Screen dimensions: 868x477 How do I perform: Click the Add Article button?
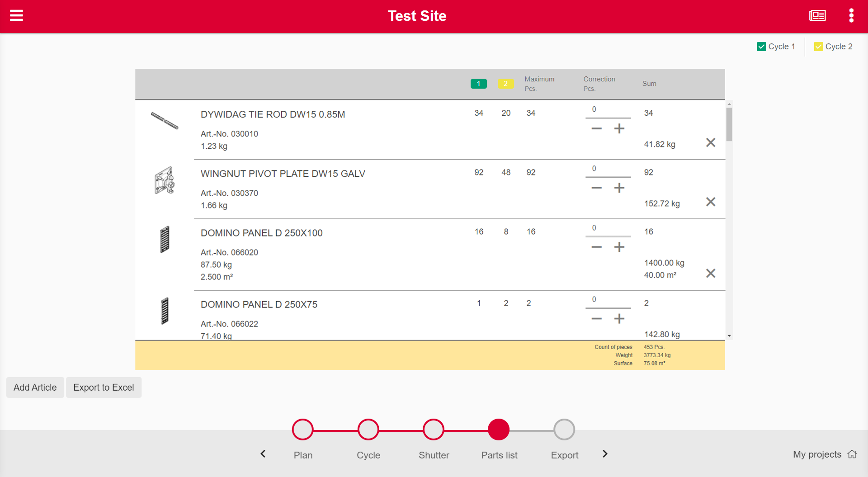click(35, 387)
